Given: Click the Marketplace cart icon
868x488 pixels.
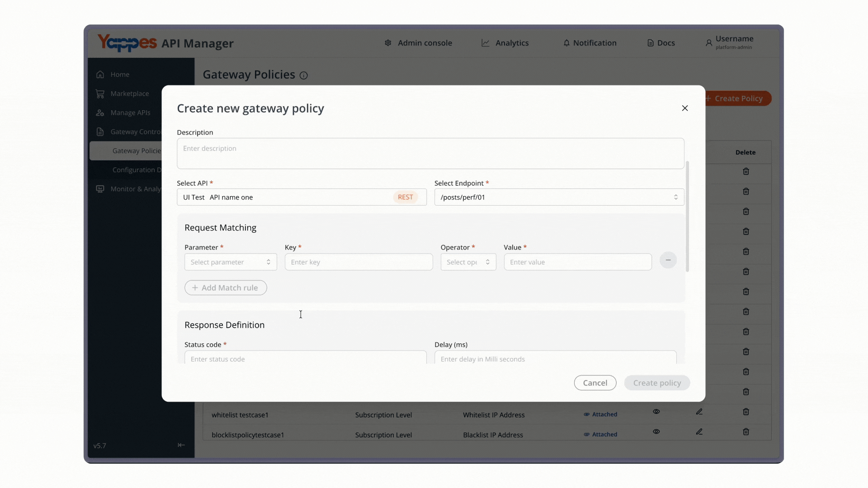Looking at the screenshot, I should pyautogui.click(x=100, y=94).
